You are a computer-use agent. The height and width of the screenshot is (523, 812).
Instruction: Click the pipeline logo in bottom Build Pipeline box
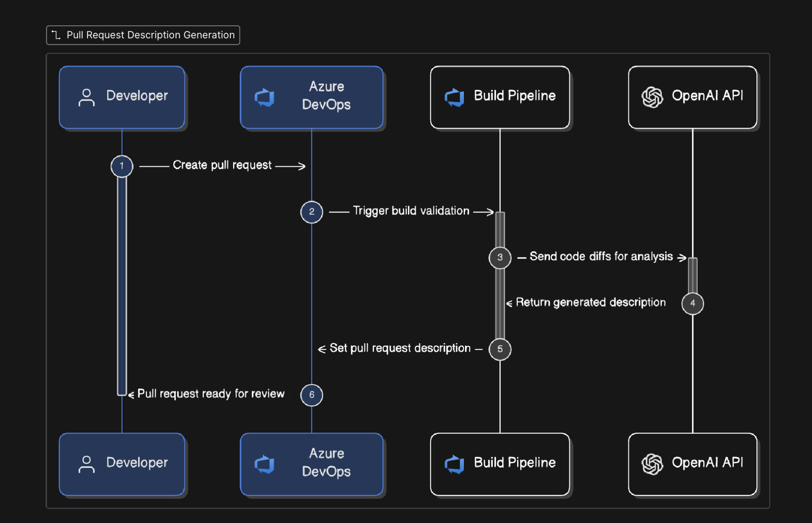454,464
